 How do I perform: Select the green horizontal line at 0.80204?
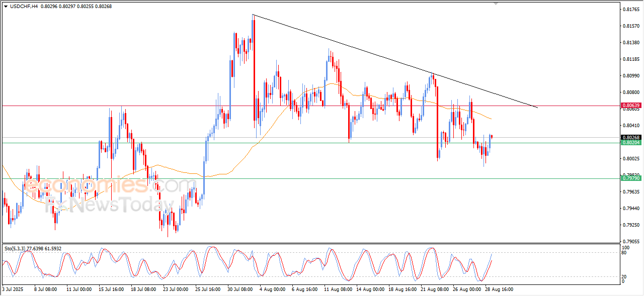click(310, 143)
